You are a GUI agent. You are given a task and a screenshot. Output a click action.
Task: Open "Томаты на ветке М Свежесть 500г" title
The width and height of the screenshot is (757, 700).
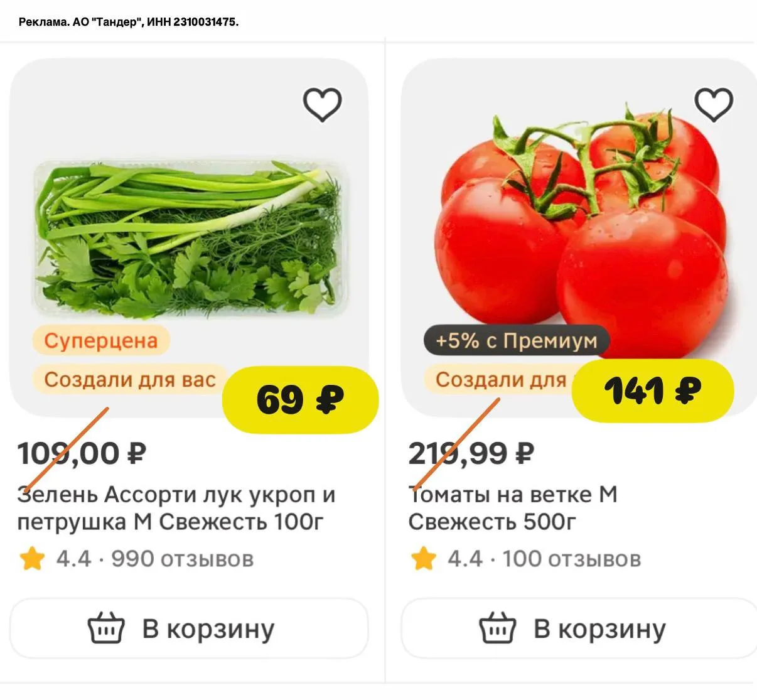click(x=513, y=508)
